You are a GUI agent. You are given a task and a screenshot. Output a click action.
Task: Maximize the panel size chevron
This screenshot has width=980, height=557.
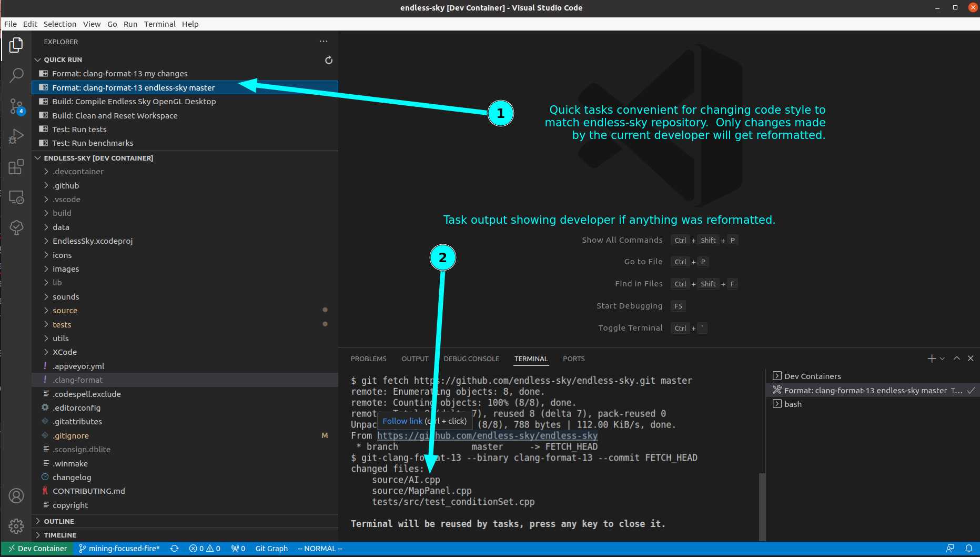[957, 359]
